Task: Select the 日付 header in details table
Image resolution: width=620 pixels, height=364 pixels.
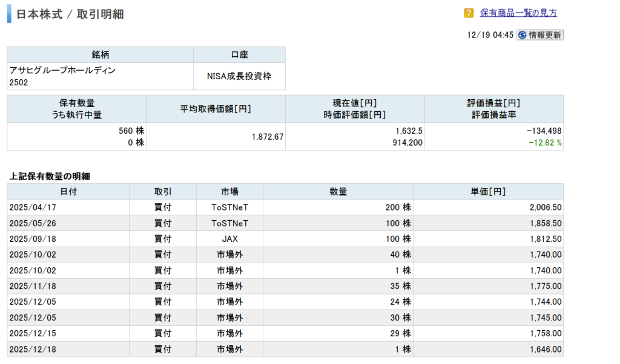Action: point(68,192)
